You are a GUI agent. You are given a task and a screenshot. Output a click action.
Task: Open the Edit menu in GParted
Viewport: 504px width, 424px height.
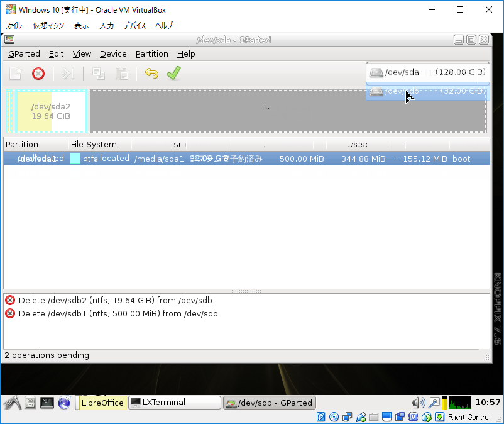(57, 53)
